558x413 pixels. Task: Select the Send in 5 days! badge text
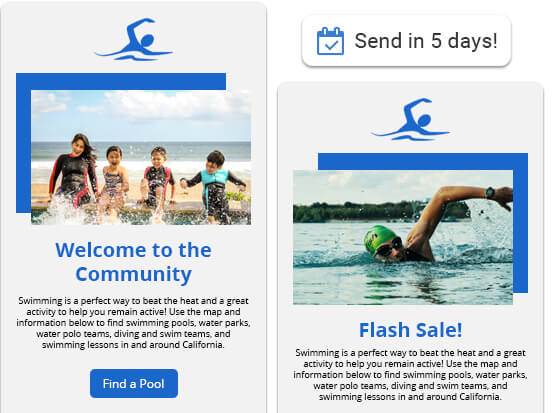[426, 41]
